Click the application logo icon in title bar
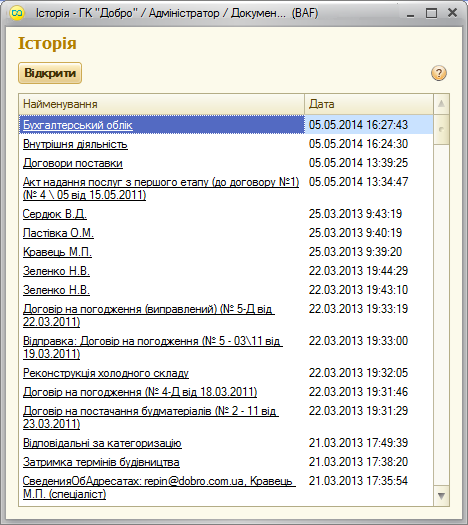Screen dimensions: 468x525 (17, 13)
